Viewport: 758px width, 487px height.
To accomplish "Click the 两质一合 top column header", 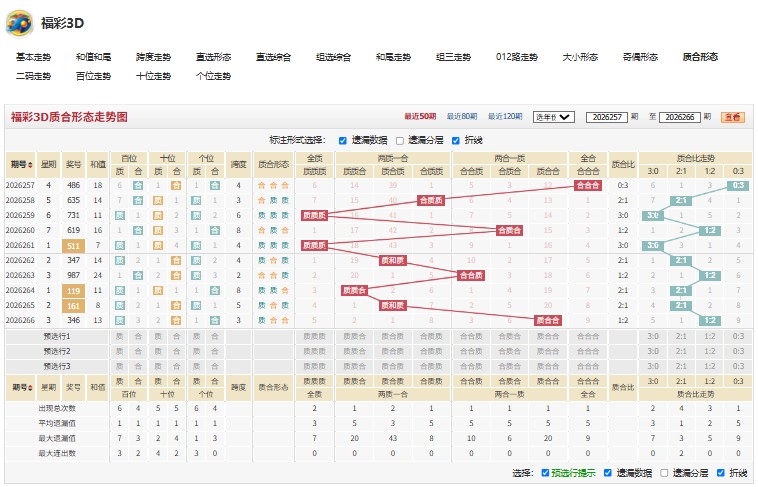I will click(x=393, y=158).
